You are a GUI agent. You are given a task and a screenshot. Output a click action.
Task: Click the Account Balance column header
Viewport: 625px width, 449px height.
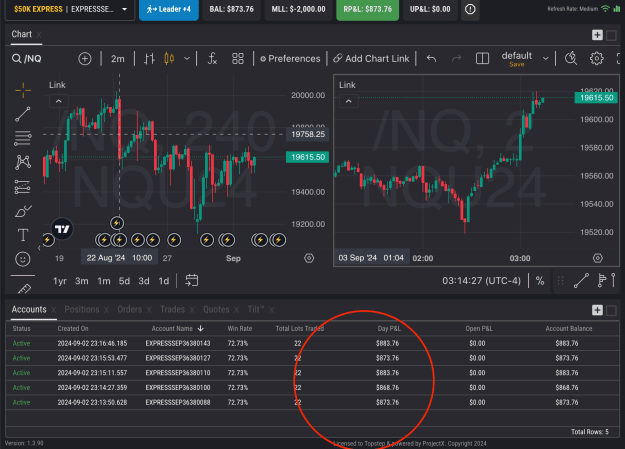(569, 329)
